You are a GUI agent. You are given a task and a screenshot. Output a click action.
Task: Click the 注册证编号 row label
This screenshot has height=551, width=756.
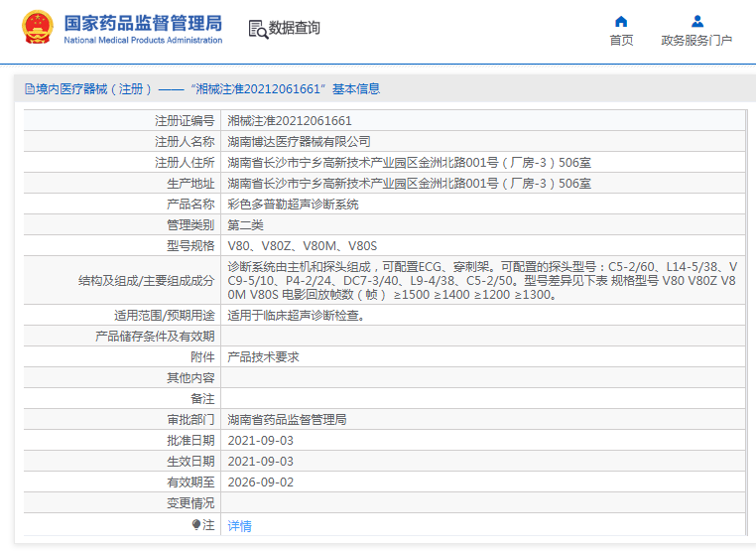[x=185, y=120]
